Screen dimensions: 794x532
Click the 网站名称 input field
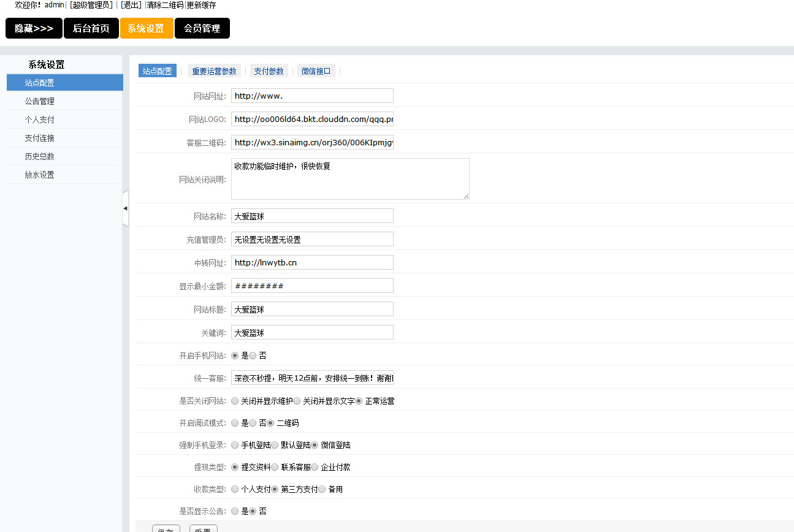[311, 216]
